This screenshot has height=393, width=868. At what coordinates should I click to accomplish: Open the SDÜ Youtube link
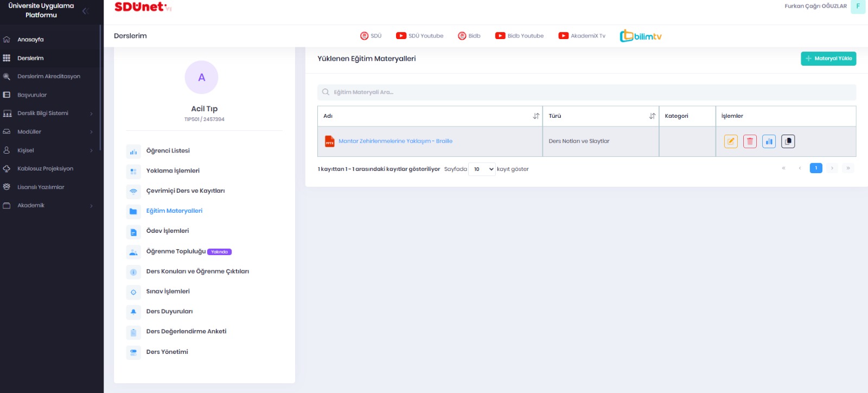coord(419,36)
